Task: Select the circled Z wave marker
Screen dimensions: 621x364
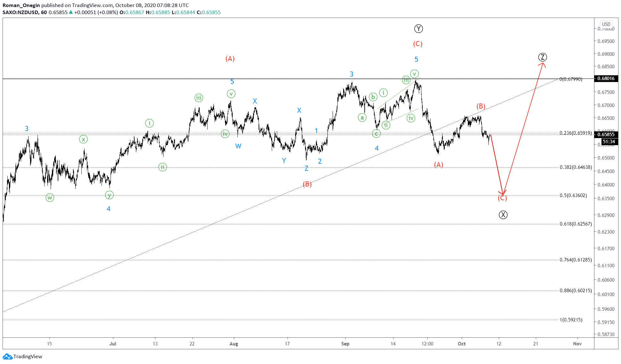Action: coord(542,57)
